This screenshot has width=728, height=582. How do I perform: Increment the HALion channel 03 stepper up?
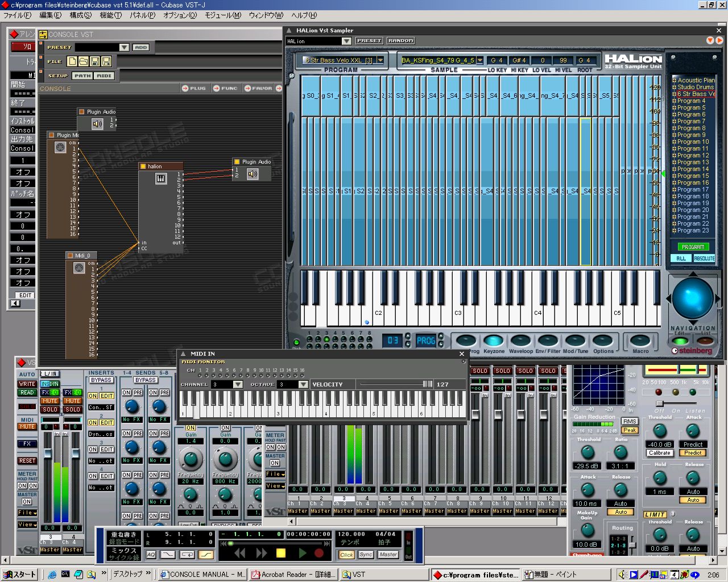tap(408, 337)
